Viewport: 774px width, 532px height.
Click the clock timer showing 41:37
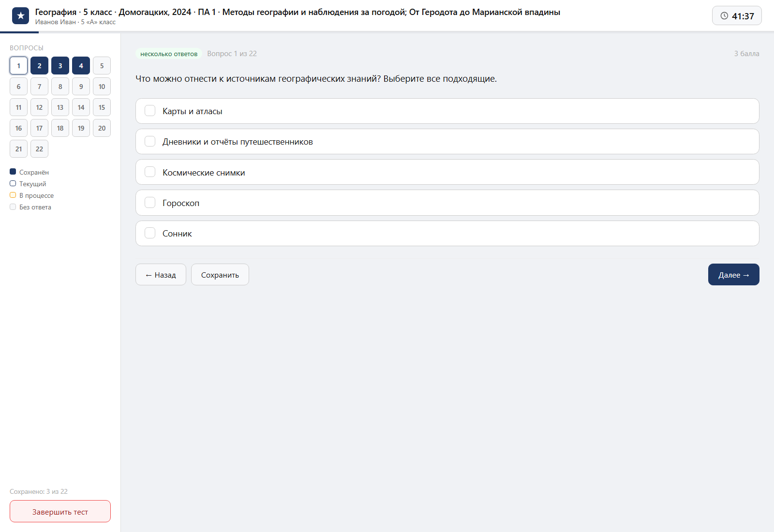pos(737,16)
